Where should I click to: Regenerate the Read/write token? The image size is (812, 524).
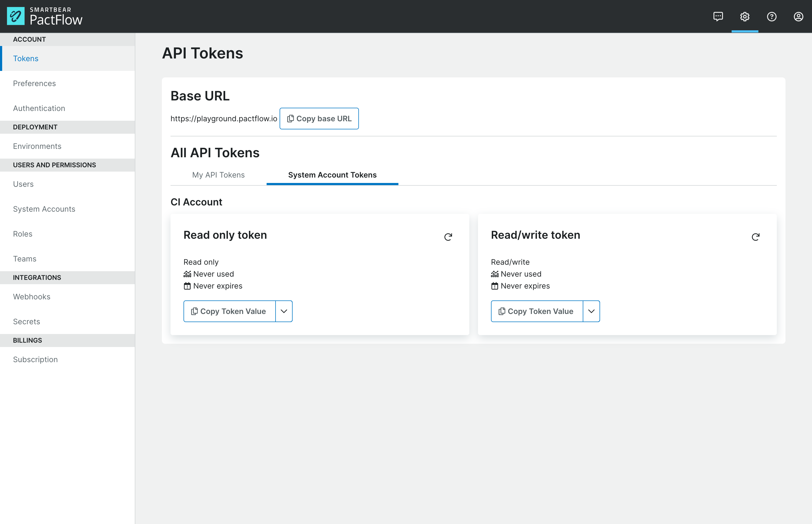[755, 237]
